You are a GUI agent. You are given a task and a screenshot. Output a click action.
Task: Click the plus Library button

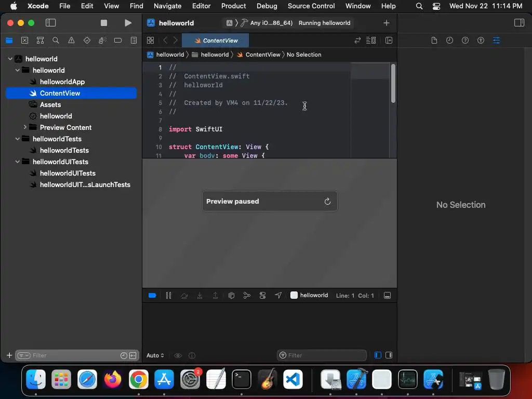pos(386,23)
